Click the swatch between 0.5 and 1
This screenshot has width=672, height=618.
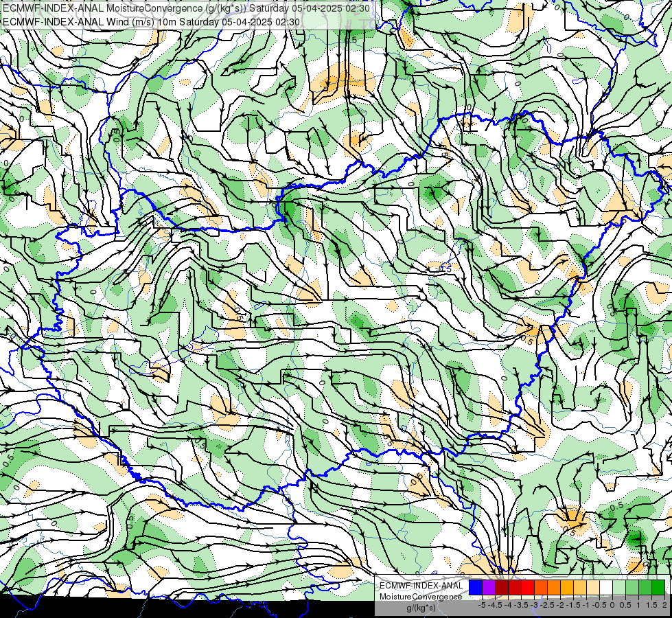pos(632,587)
